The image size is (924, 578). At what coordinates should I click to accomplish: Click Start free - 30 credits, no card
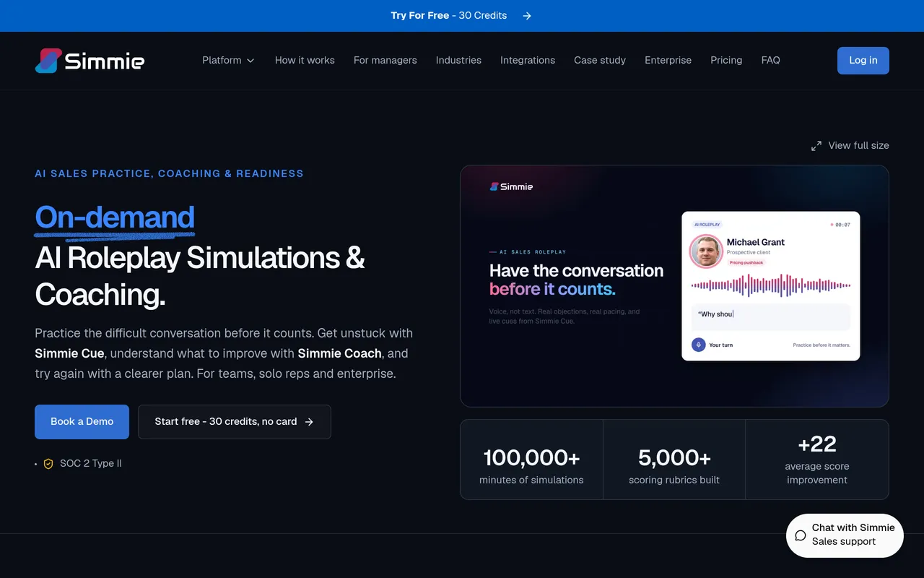coord(235,422)
